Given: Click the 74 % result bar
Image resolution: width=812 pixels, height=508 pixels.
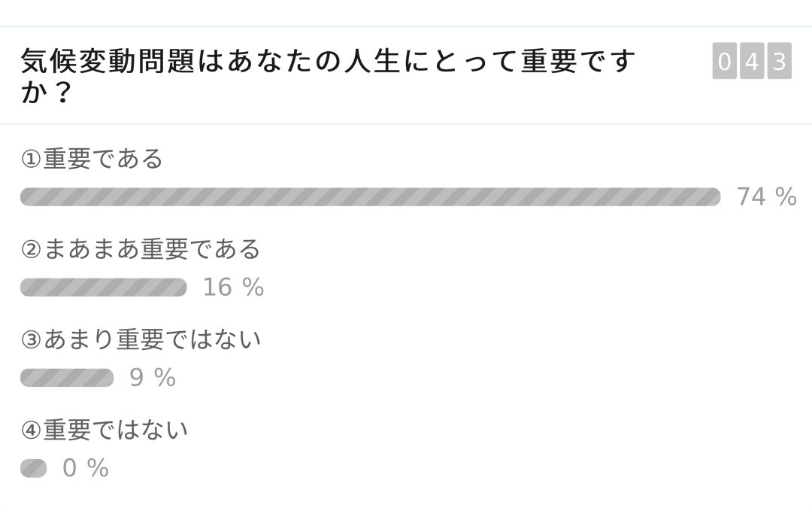Looking at the screenshot, I should coord(370,197).
